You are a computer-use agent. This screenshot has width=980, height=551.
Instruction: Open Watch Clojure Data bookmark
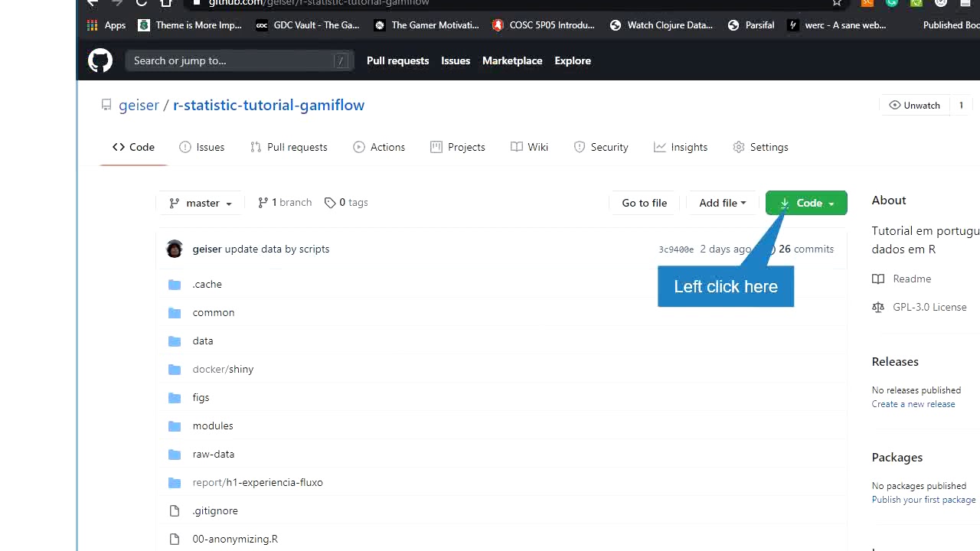point(661,25)
